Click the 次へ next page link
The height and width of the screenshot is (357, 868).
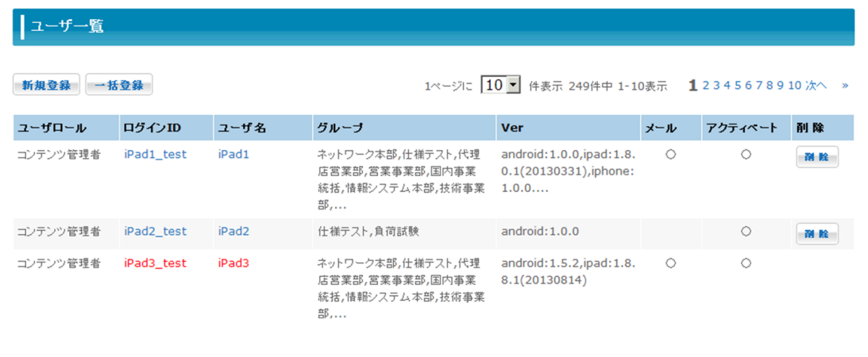tap(816, 85)
